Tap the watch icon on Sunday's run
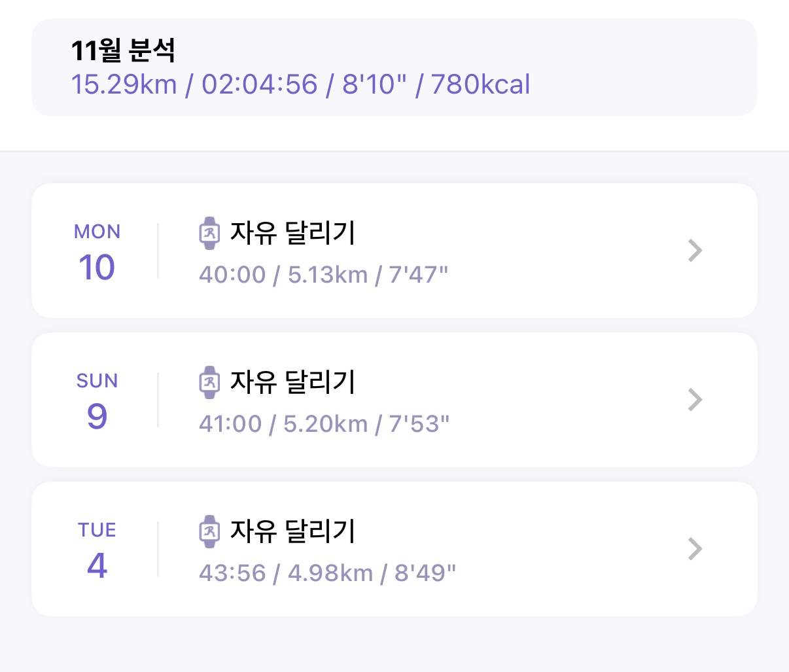The image size is (789, 672). [x=209, y=382]
